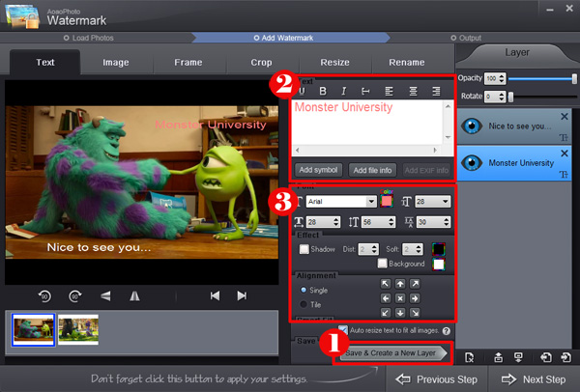Click Save & Create a New Layer
This screenshot has height=392, width=580.
pos(392,353)
